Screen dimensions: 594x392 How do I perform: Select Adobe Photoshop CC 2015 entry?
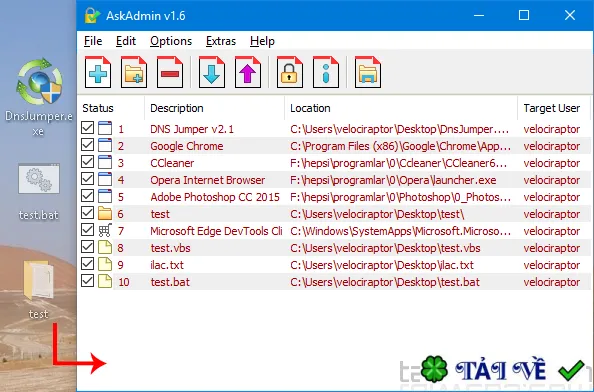click(x=215, y=197)
